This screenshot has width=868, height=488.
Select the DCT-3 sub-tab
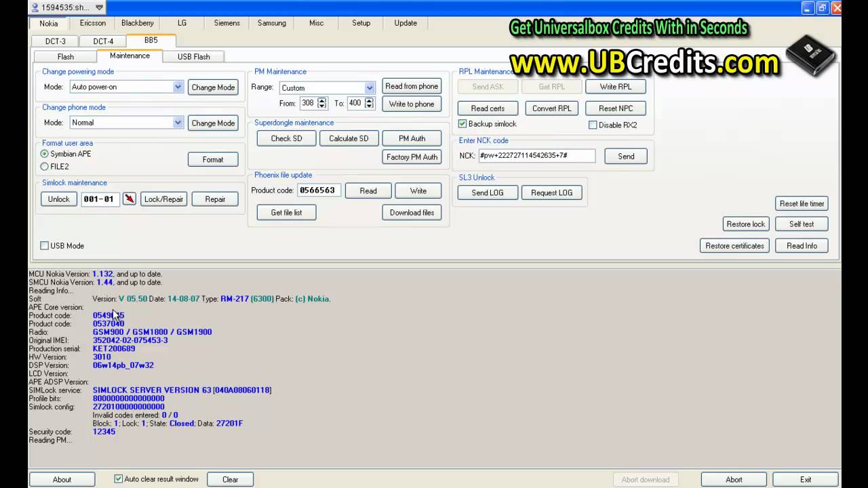pyautogui.click(x=56, y=41)
